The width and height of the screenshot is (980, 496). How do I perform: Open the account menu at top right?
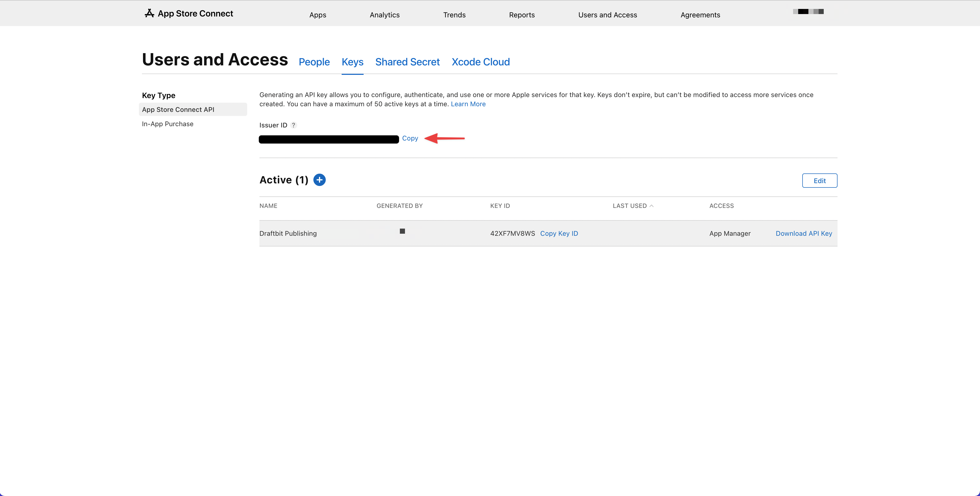(x=808, y=11)
